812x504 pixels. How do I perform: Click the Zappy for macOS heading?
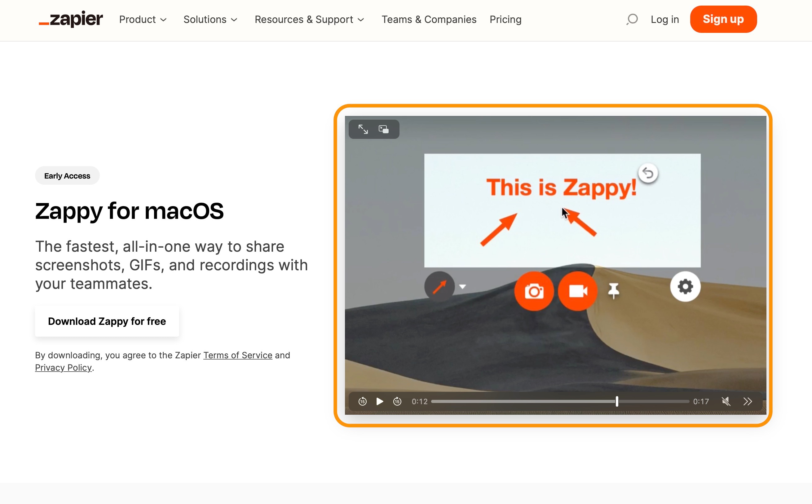pyautogui.click(x=129, y=211)
